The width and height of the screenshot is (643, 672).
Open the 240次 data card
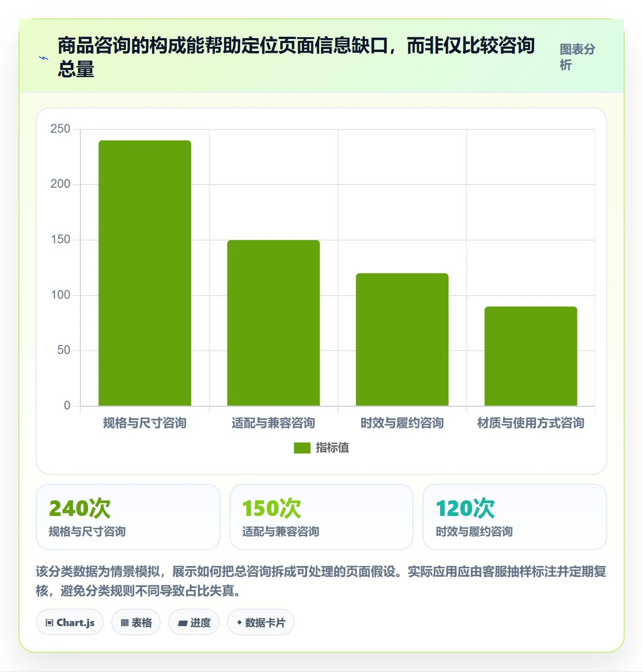128,517
